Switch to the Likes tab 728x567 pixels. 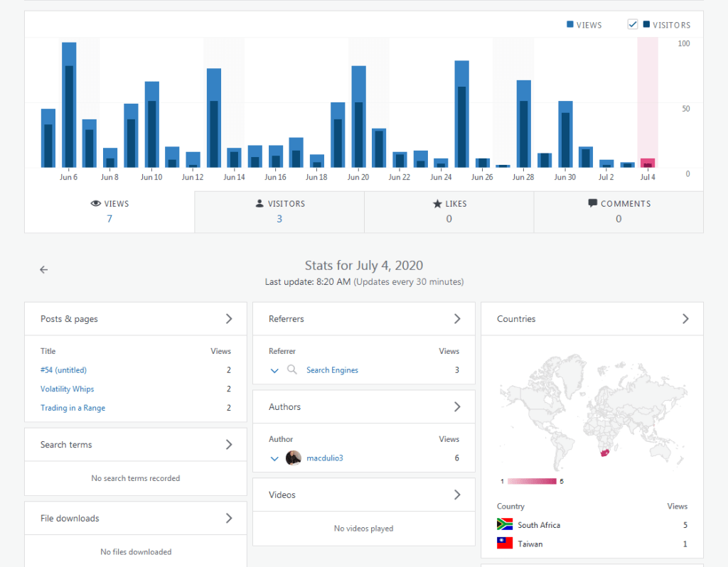click(x=449, y=212)
